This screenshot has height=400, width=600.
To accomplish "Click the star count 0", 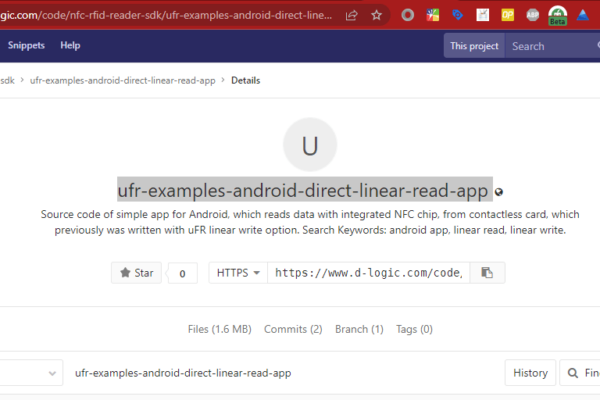I will coord(183,273).
